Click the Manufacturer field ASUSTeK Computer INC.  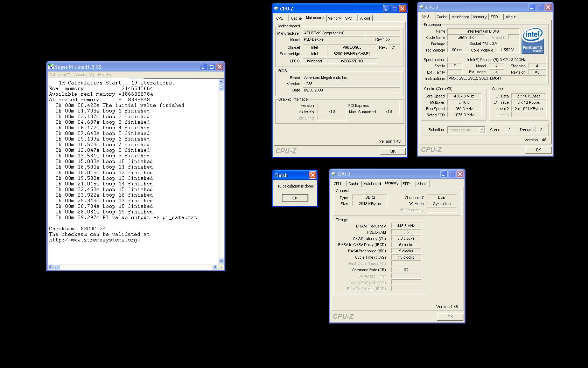[351, 33]
